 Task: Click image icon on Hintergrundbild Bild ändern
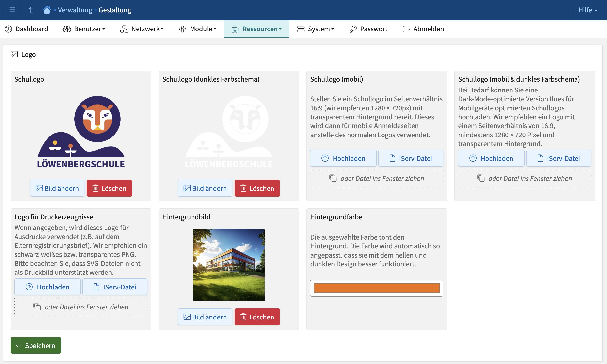coord(187,317)
